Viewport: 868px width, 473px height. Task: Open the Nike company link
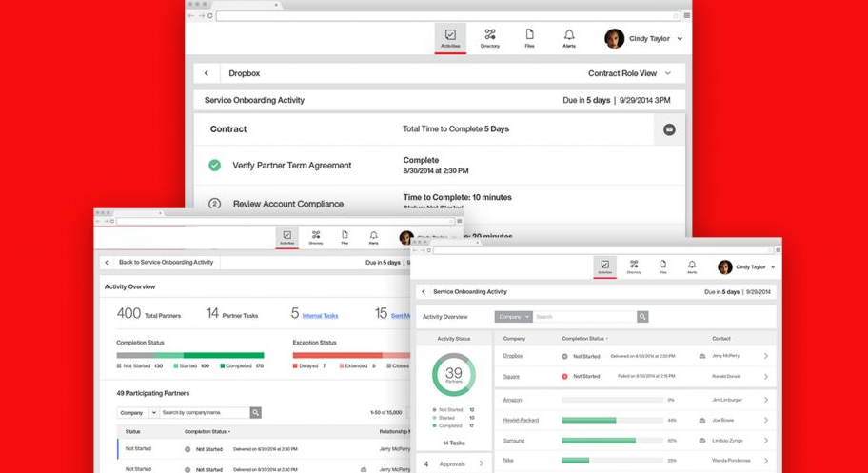(507, 461)
